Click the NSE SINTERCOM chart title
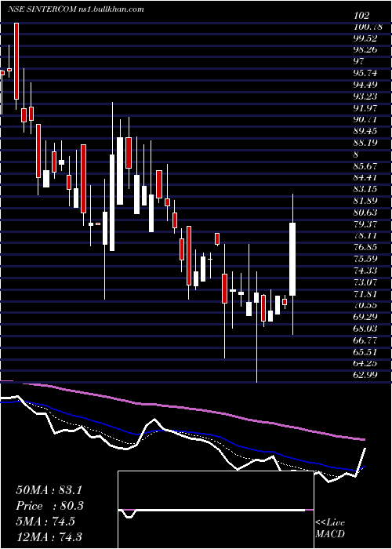Screen dimensions: 392x549 (41, 9)
